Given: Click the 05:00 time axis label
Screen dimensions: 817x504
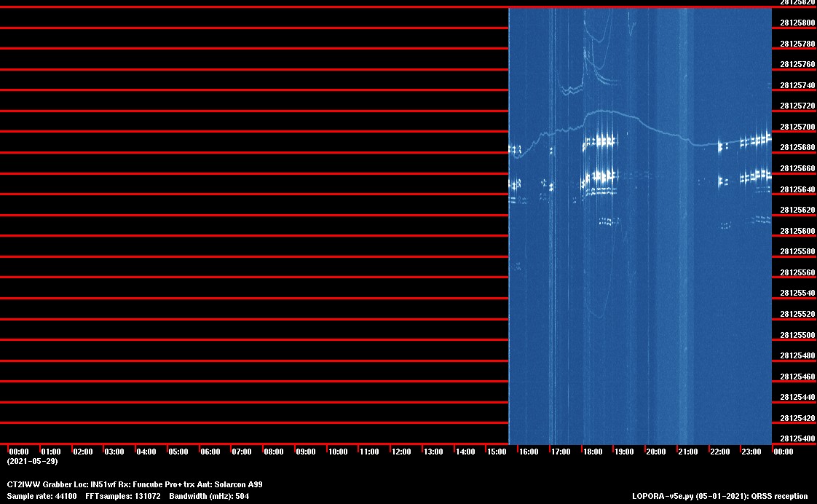Looking at the screenshot, I should click(x=178, y=452).
